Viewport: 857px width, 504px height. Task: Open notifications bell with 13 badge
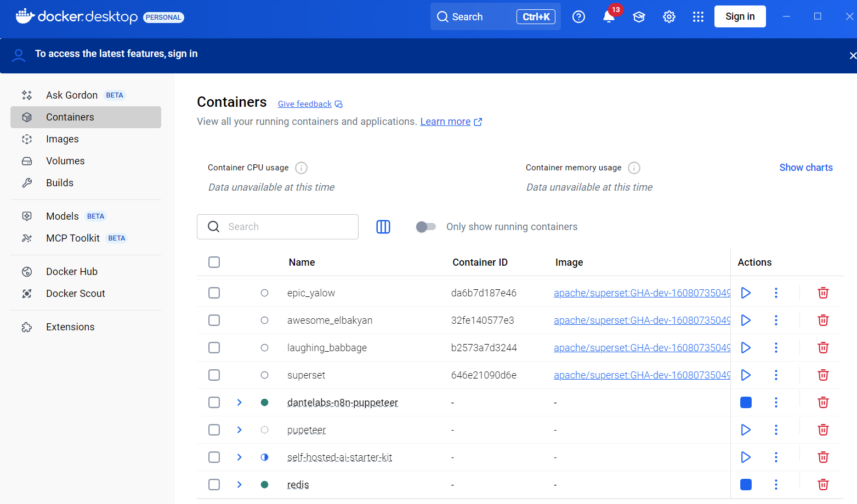pos(609,17)
